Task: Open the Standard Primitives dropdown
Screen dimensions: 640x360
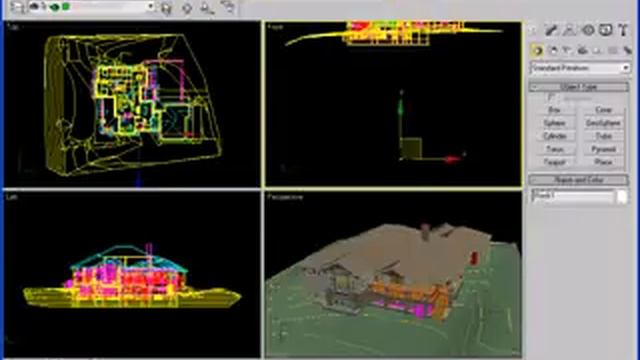Action: pyautogui.click(x=580, y=68)
